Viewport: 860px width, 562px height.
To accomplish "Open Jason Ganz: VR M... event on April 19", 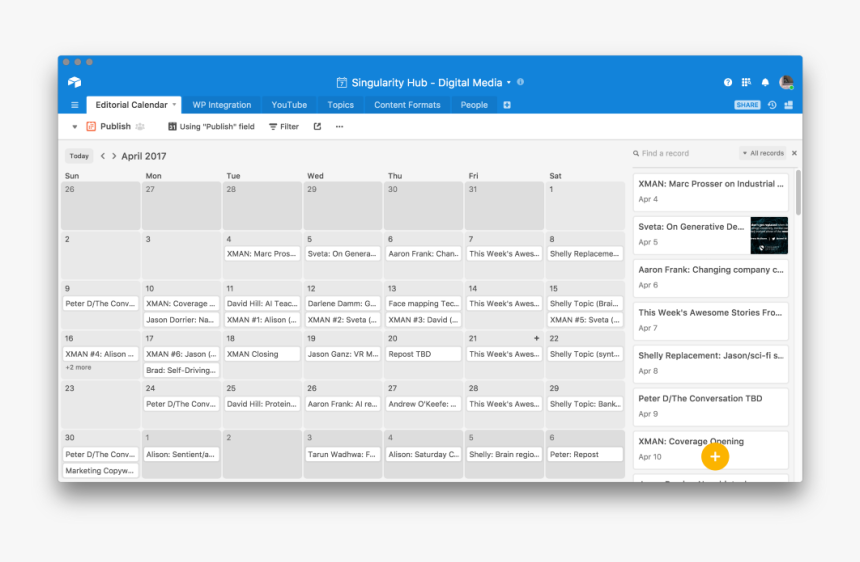I will pyautogui.click(x=343, y=354).
